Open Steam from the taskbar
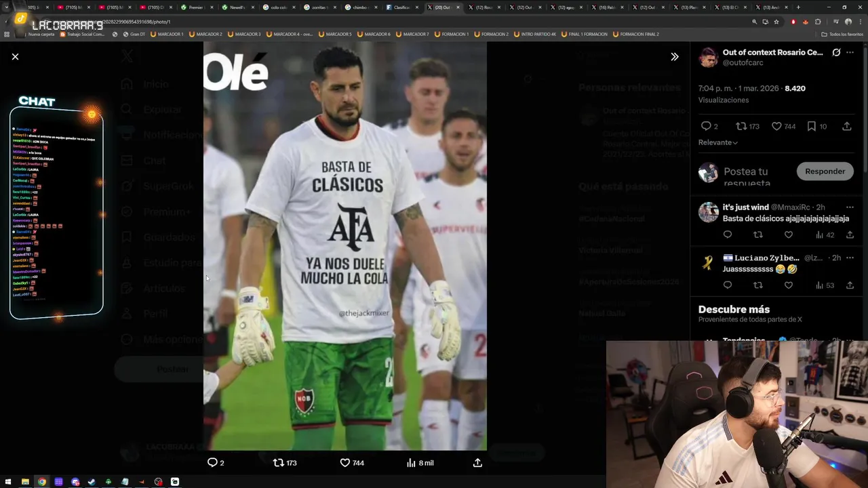Viewport: 868px width, 488px height. tap(92, 482)
